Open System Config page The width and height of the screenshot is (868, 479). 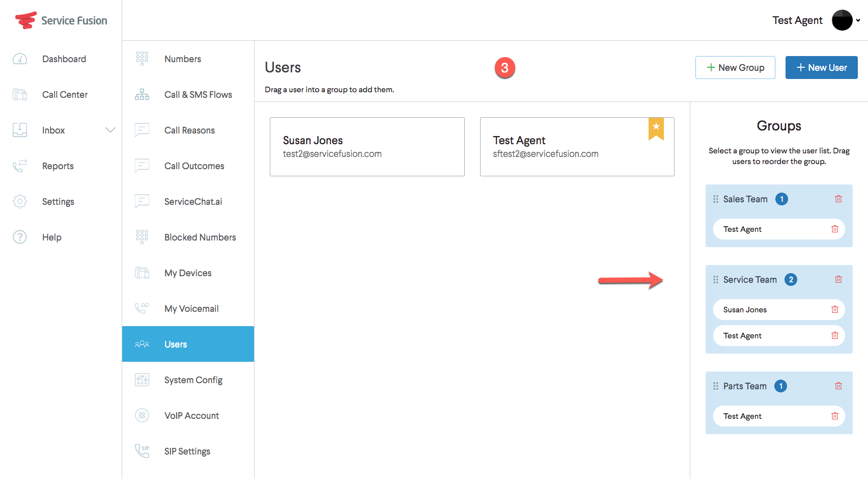tap(193, 380)
